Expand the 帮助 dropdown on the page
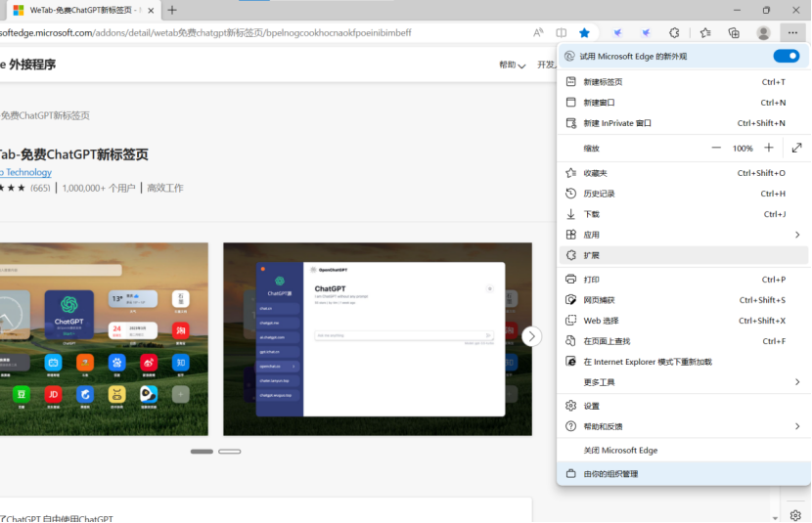The width and height of the screenshot is (812, 523). coord(512,65)
